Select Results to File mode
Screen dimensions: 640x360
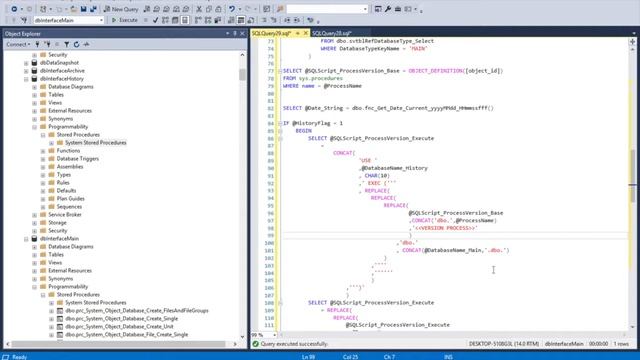[251, 20]
